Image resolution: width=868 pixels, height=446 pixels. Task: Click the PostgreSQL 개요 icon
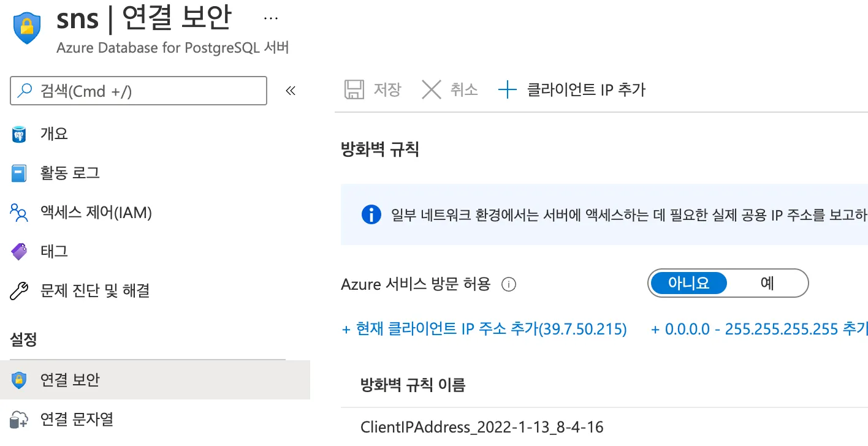pyautogui.click(x=20, y=134)
